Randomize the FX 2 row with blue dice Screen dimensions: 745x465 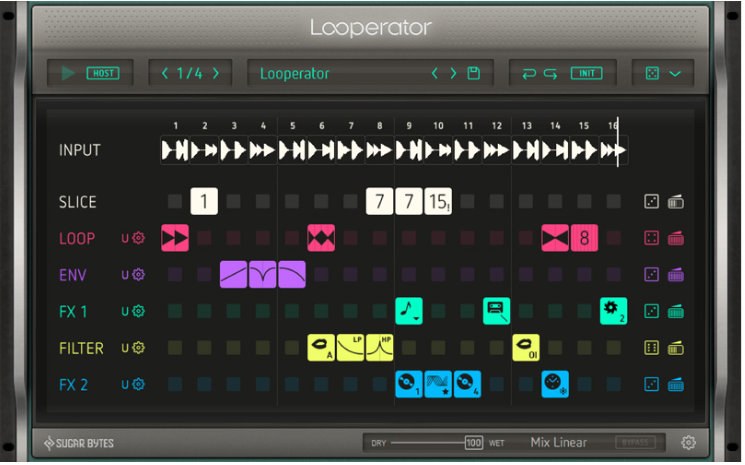[x=651, y=385]
